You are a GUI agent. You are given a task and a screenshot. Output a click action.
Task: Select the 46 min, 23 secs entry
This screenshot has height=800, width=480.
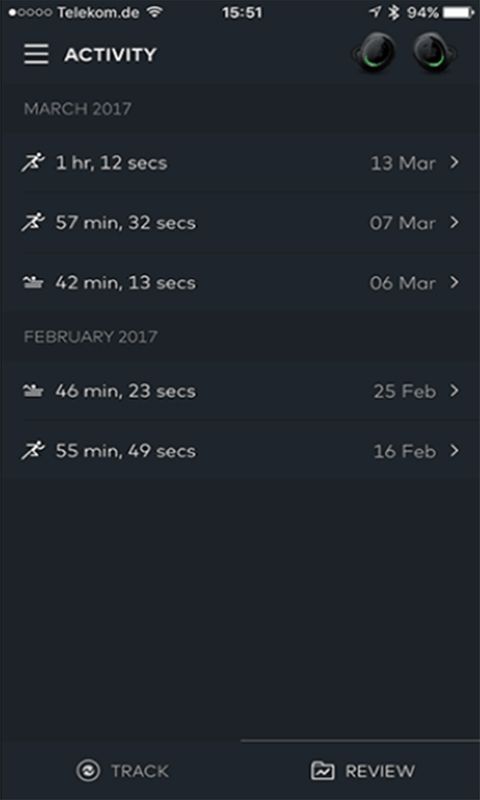(x=240, y=391)
